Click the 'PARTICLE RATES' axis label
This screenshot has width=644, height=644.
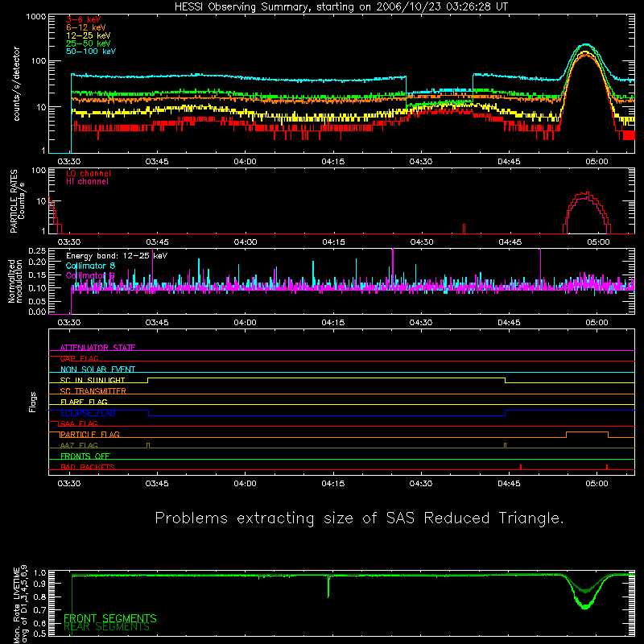coord(14,200)
